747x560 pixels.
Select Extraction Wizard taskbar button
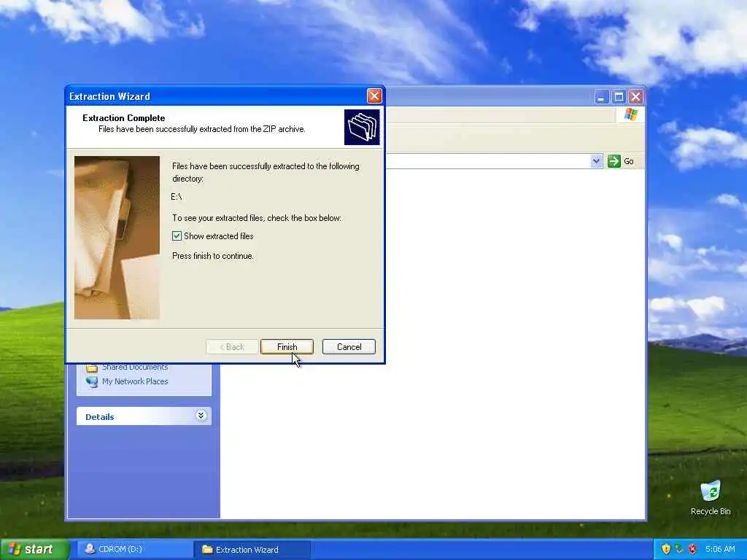pyautogui.click(x=252, y=550)
